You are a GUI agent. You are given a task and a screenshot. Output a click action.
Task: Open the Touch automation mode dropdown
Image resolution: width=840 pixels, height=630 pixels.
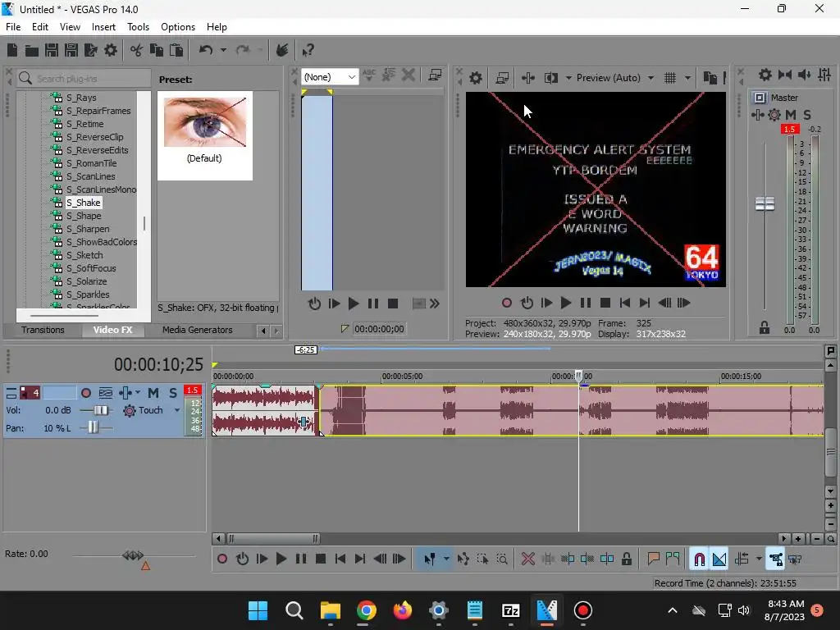(x=177, y=410)
